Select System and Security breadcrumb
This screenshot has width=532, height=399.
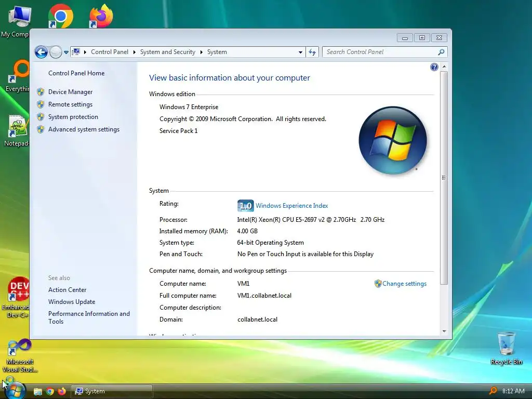point(168,52)
